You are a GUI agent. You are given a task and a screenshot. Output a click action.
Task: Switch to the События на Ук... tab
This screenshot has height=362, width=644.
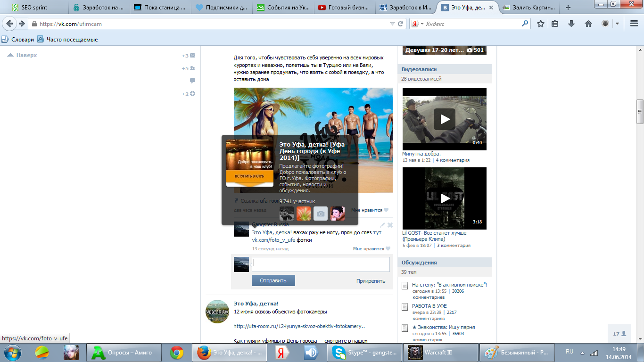point(283,8)
